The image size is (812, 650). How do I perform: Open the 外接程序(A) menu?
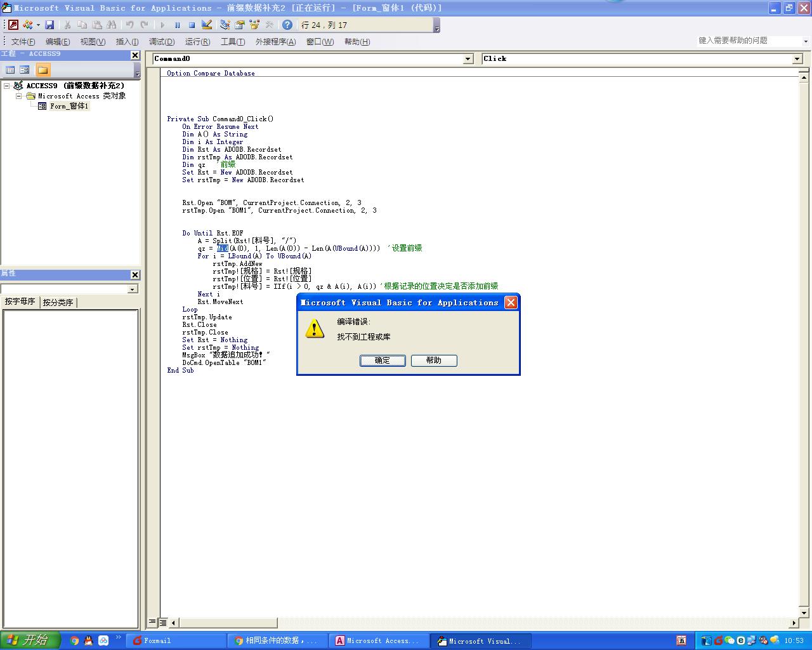click(275, 42)
